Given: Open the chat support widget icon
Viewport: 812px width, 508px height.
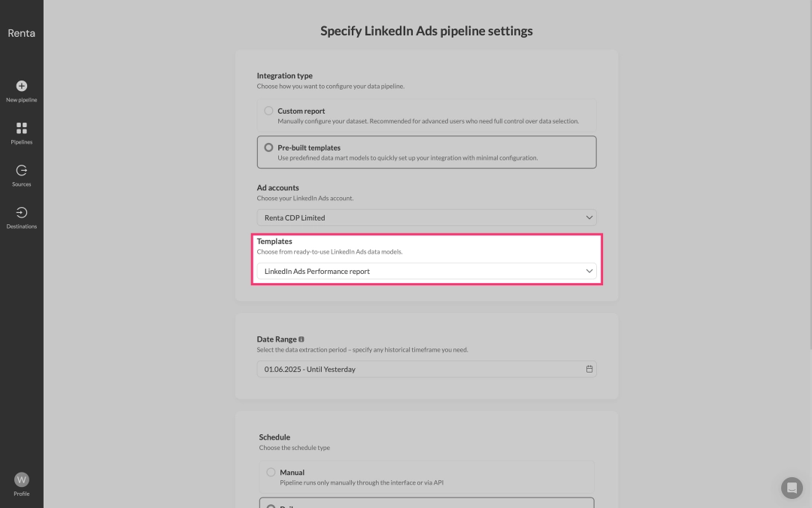Looking at the screenshot, I should (792, 488).
